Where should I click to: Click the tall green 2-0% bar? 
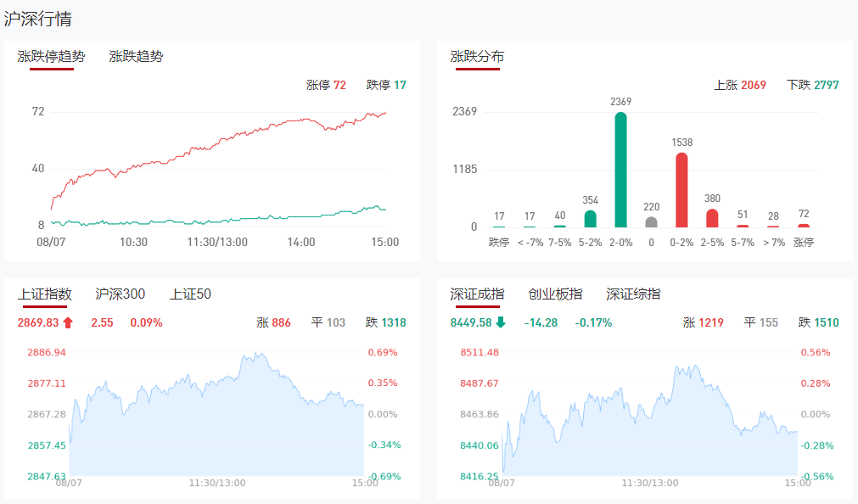click(x=621, y=170)
